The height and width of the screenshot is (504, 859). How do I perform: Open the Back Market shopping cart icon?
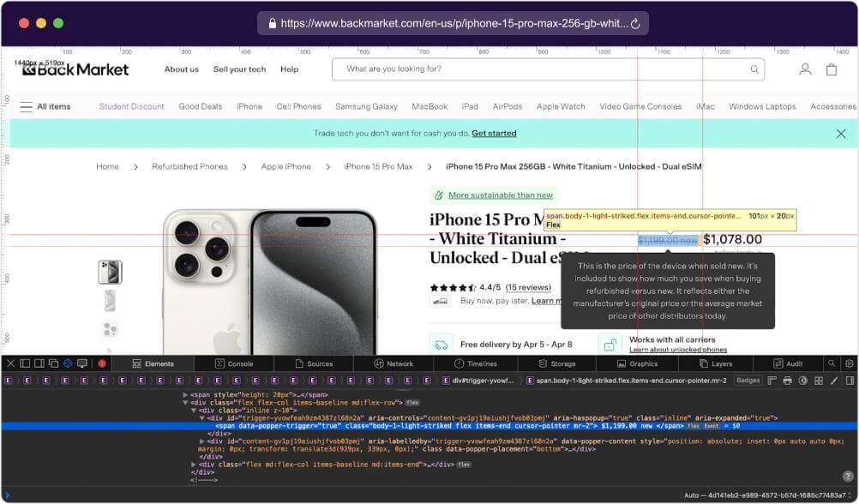[830, 69]
